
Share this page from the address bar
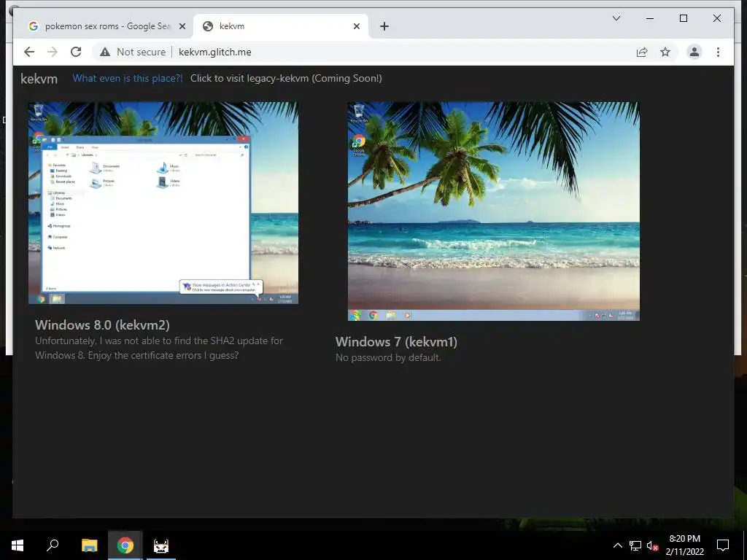[642, 52]
